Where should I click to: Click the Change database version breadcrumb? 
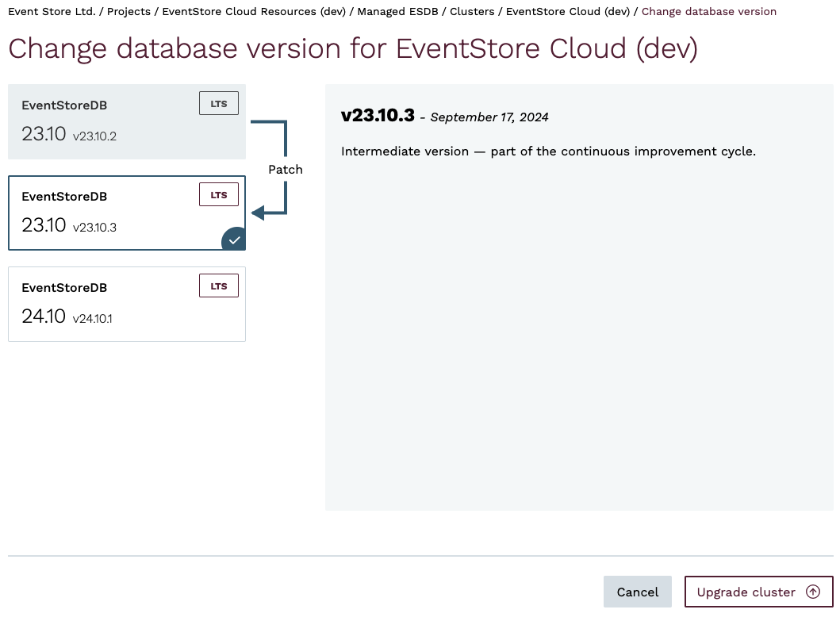pyautogui.click(x=709, y=12)
